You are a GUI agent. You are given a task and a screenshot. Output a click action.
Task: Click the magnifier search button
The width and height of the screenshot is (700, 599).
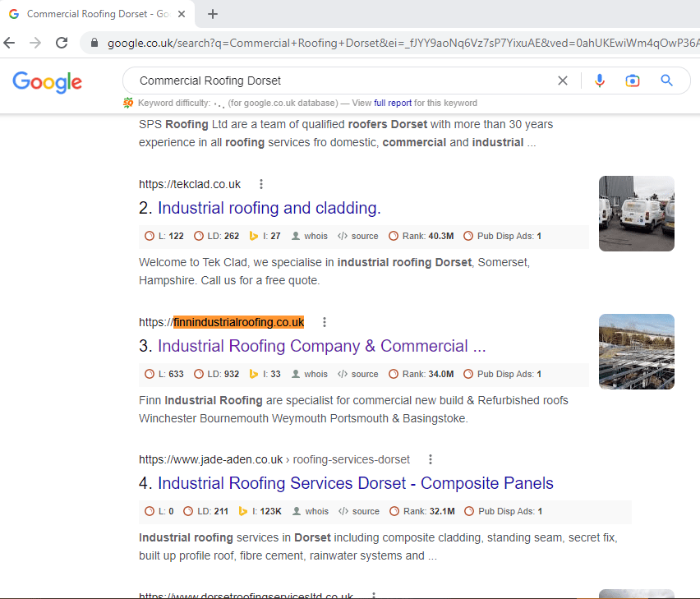666,81
